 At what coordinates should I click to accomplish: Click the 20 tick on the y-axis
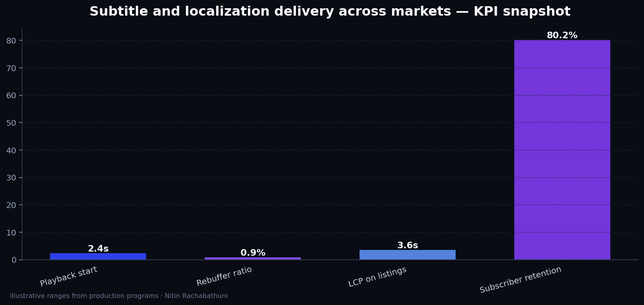coord(11,205)
